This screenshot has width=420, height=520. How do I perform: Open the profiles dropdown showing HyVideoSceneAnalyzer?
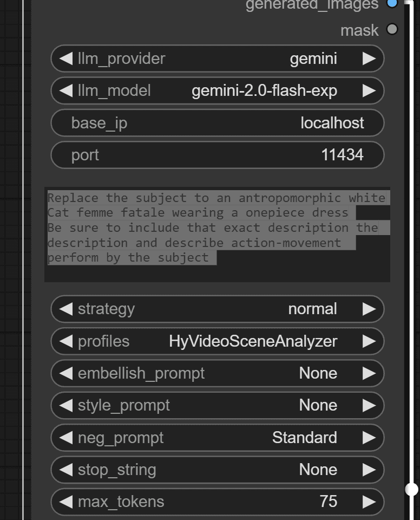[x=216, y=341]
